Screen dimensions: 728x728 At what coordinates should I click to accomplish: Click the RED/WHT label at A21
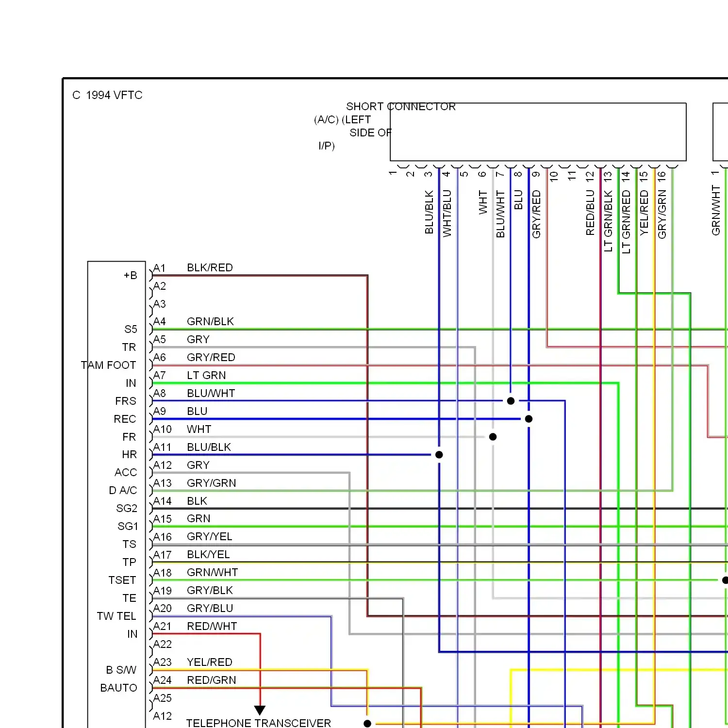click(x=212, y=627)
